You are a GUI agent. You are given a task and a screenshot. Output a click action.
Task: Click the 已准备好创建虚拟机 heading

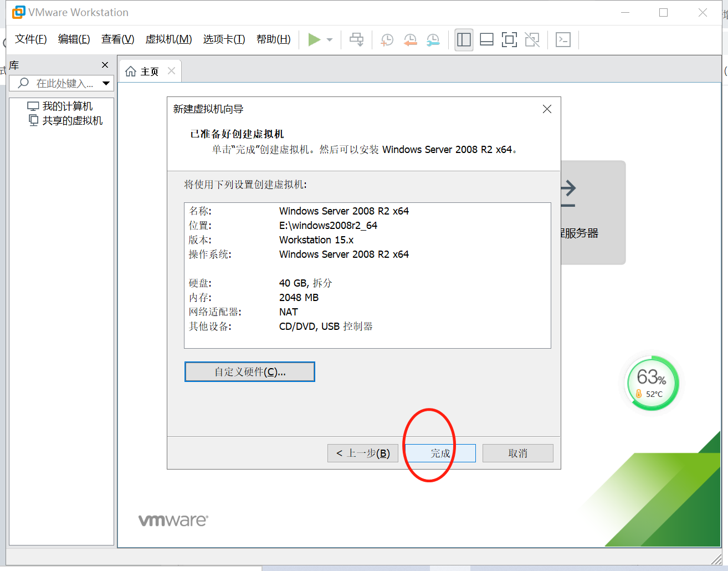click(237, 134)
